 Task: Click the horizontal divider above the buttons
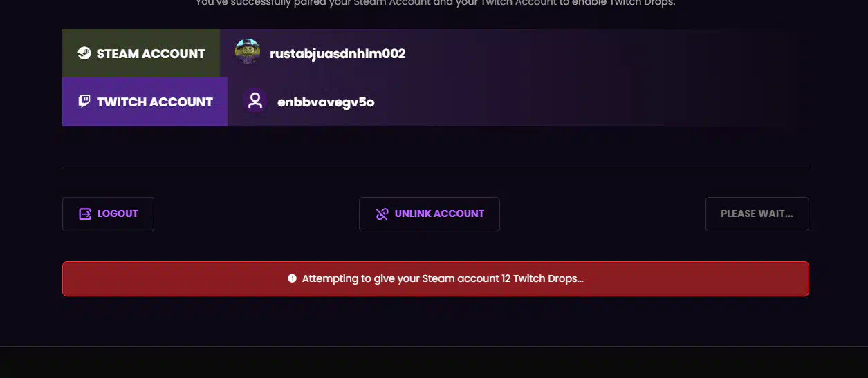tap(435, 167)
